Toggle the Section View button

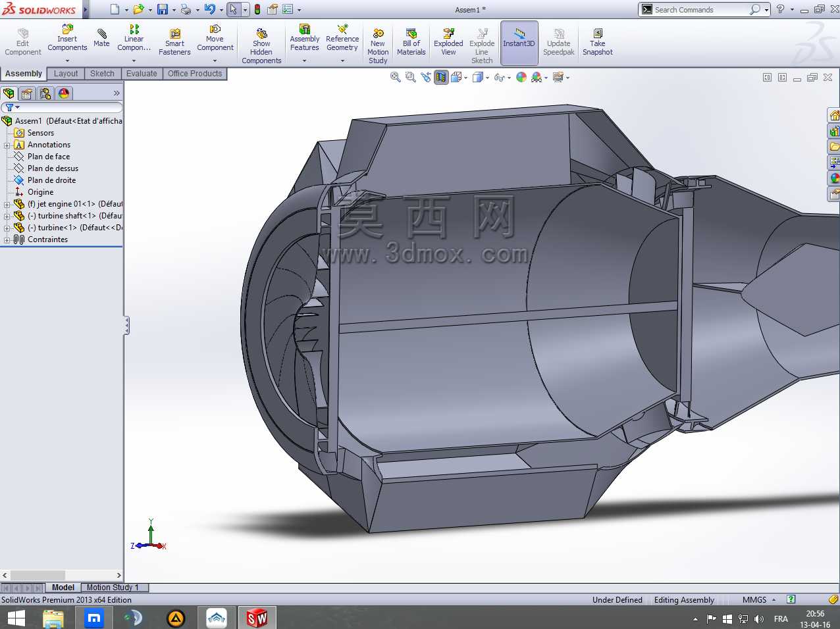[x=441, y=77]
